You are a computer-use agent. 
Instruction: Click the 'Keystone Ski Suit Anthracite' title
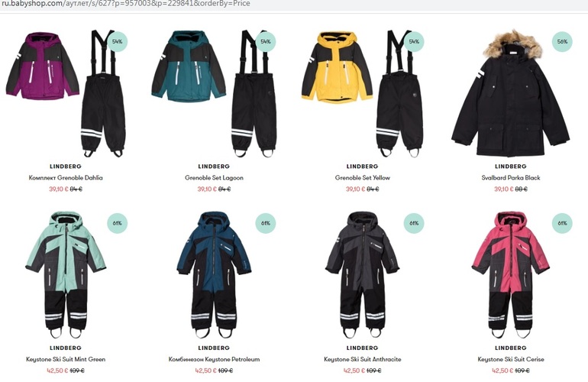click(363, 360)
